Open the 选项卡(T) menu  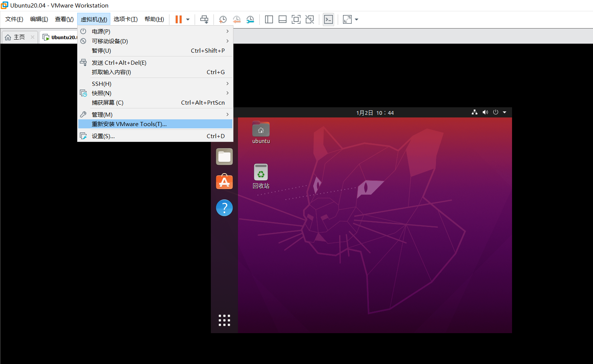[x=126, y=19]
